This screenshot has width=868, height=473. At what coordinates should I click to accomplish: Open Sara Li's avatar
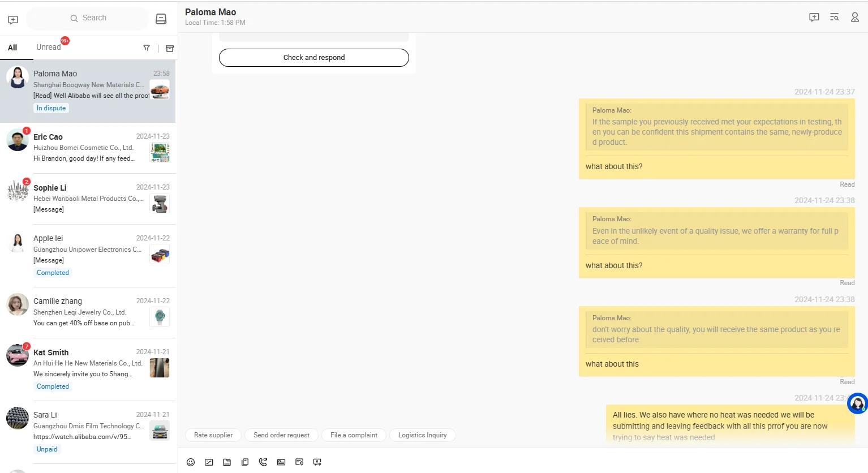pyautogui.click(x=18, y=418)
